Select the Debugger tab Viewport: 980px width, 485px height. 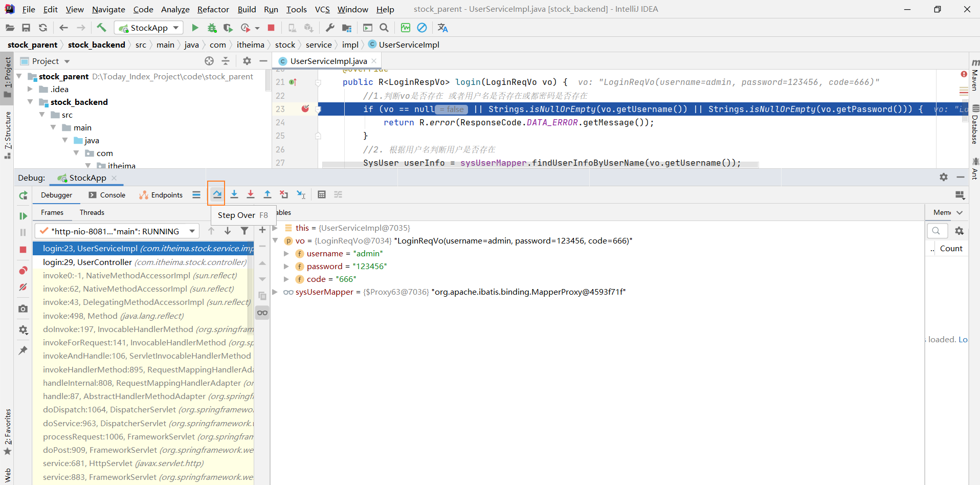57,195
